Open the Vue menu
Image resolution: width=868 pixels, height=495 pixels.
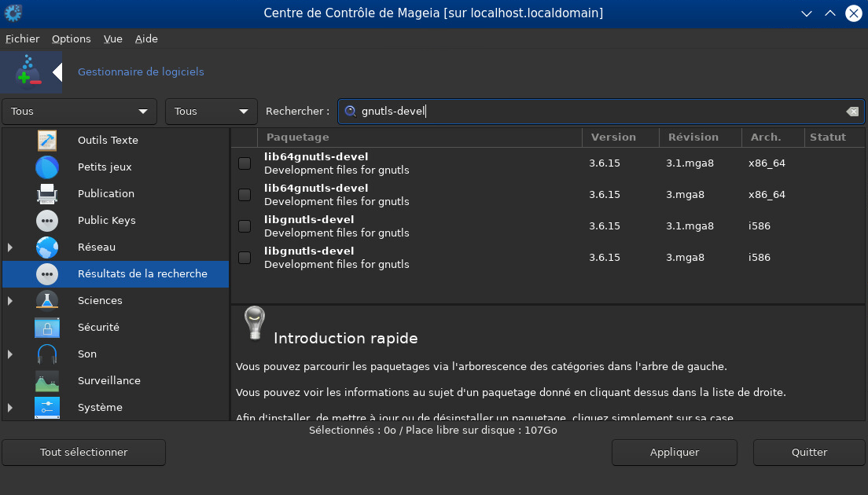point(113,38)
